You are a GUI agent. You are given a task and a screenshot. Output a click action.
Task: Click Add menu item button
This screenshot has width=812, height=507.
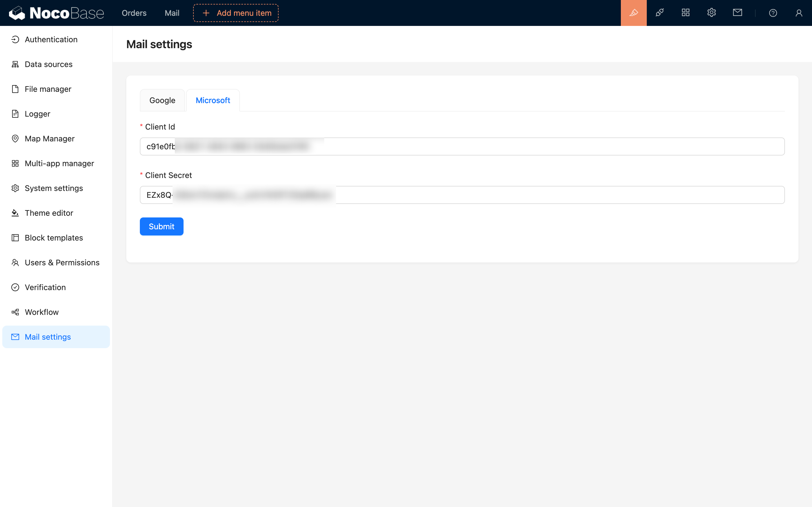tap(236, 13)
